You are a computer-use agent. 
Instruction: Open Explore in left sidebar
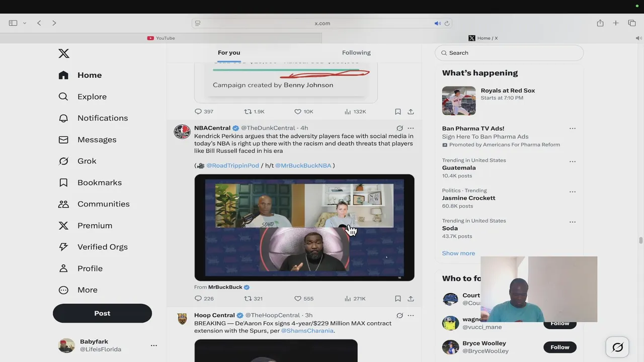pos(83,97)
